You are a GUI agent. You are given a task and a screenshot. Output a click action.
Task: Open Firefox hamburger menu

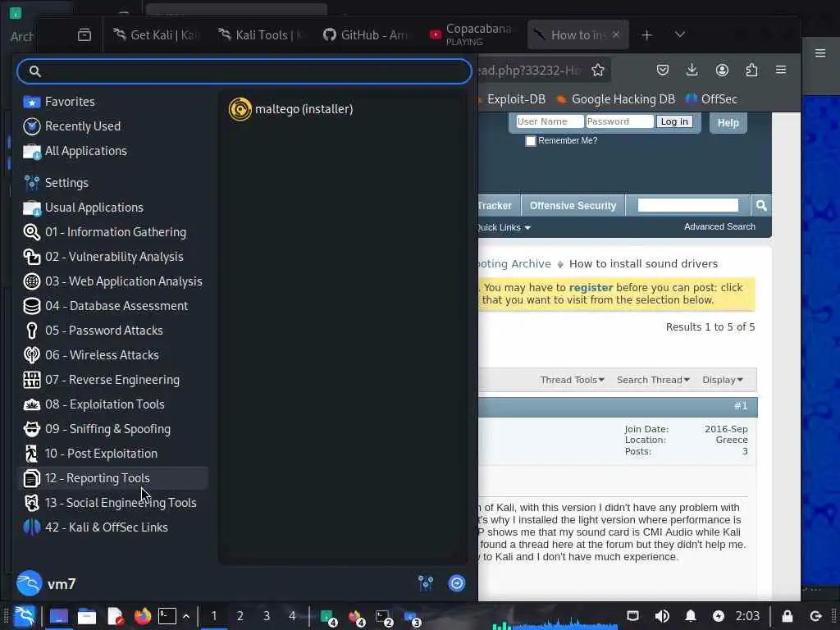(781, 71)
